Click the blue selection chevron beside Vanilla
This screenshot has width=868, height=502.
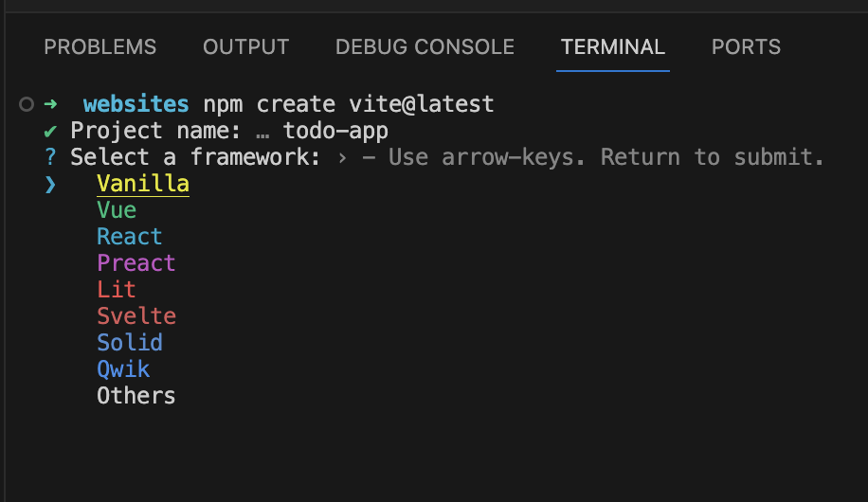tap(50, 184)
